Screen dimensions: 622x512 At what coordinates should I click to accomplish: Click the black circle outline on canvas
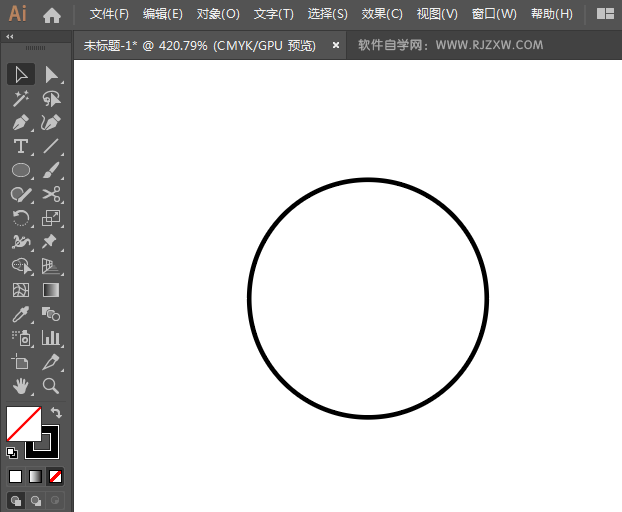pyautogui.click(x=368, y=180)
